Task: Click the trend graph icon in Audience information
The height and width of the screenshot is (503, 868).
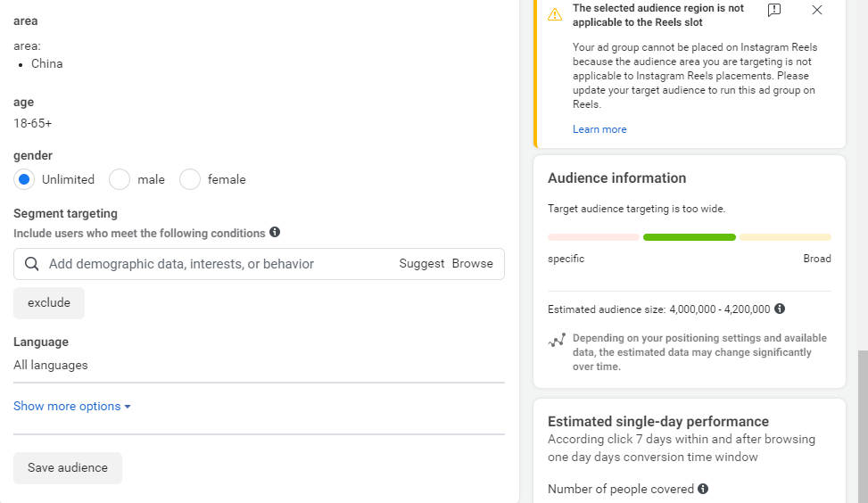Action: [557, 341]
